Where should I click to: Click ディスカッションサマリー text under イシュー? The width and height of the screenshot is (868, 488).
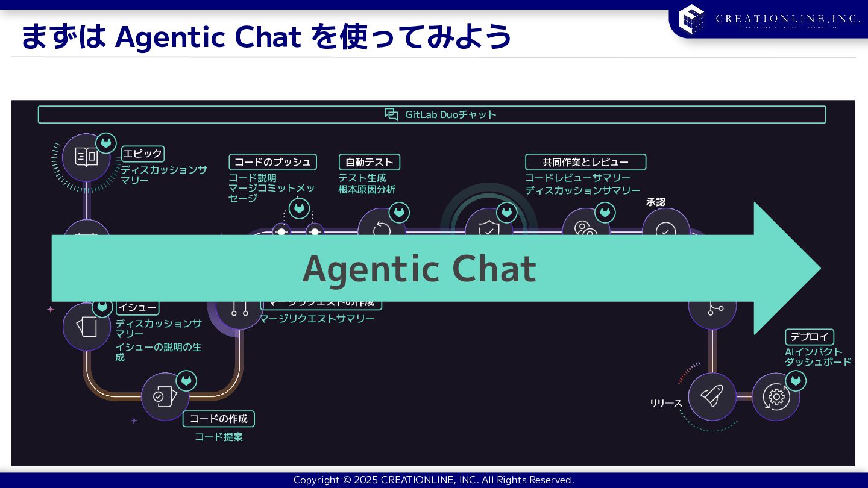pos(159,328)
